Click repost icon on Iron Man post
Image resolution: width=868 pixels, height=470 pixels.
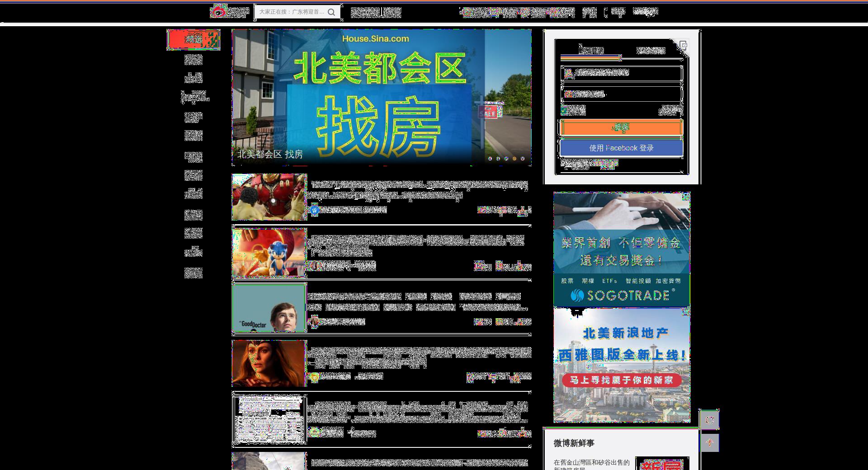click(x=481, y=210)
